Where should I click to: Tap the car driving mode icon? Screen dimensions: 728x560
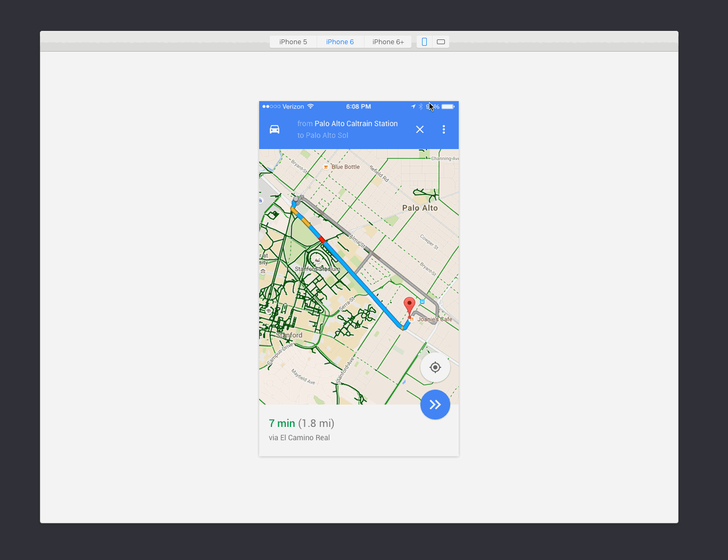tap(275, 129)
